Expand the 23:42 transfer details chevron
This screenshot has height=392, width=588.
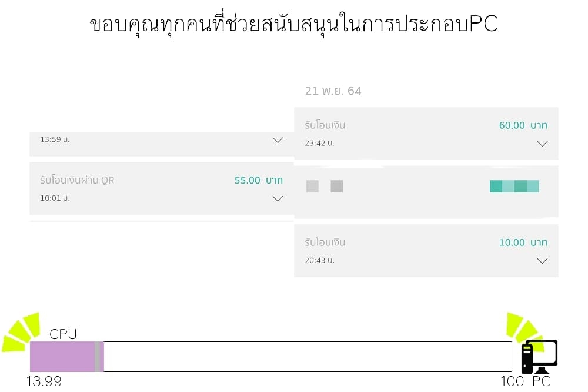(x=542, y=144)
